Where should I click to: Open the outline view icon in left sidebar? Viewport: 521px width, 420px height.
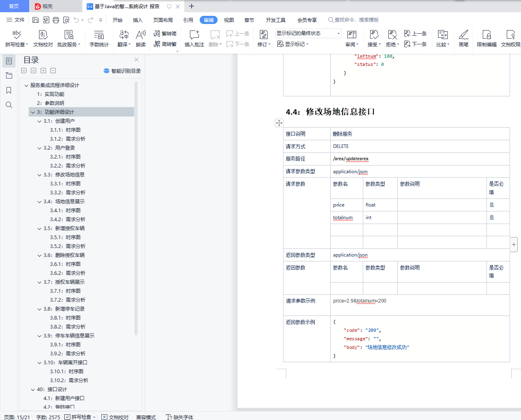9,61
